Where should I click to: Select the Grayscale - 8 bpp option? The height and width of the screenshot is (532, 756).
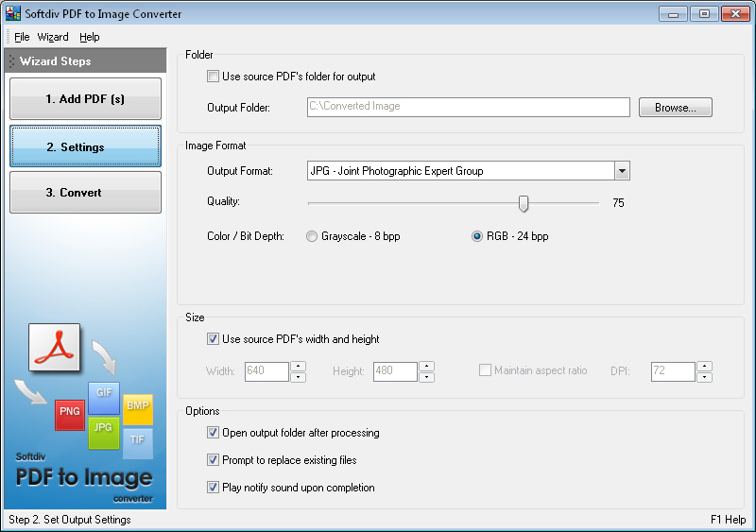click(x=312, y=236)
